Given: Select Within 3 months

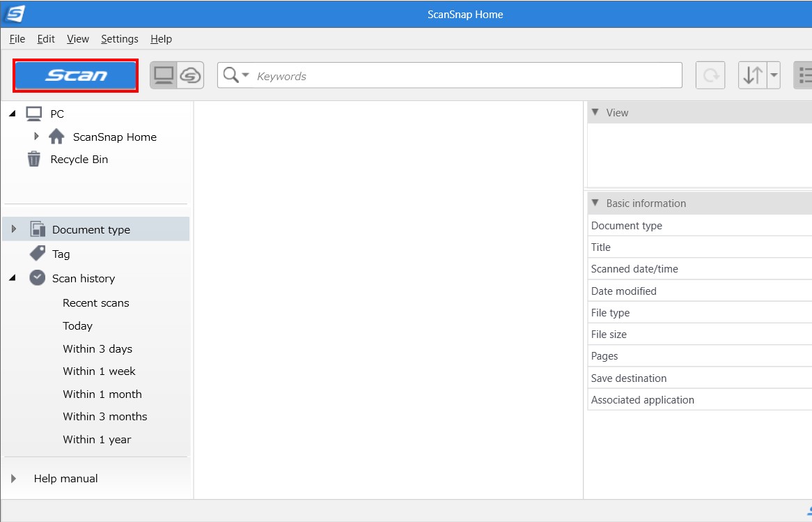Looking at the screenshot, I should coord(104,416).
